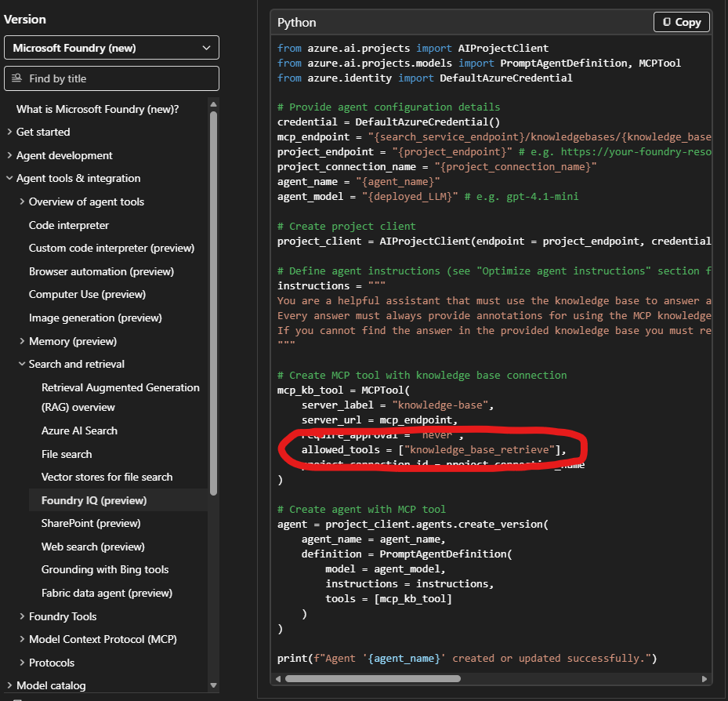Image resolution: width=728 pixels, height=701 pixels.
Task: Open Computer Use (preview) article
Action: (x=87, y=295)
